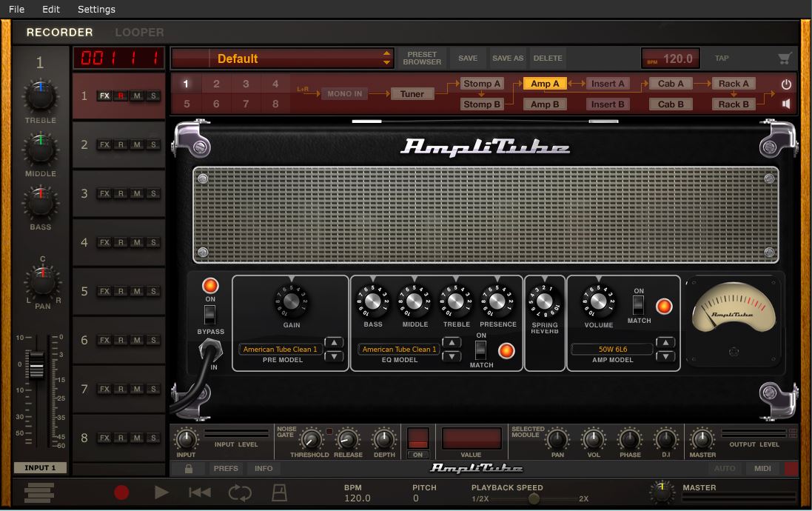Click the amp TREBLE knob
This screenshot has width=812, height=511.
(x=456, y=301)
